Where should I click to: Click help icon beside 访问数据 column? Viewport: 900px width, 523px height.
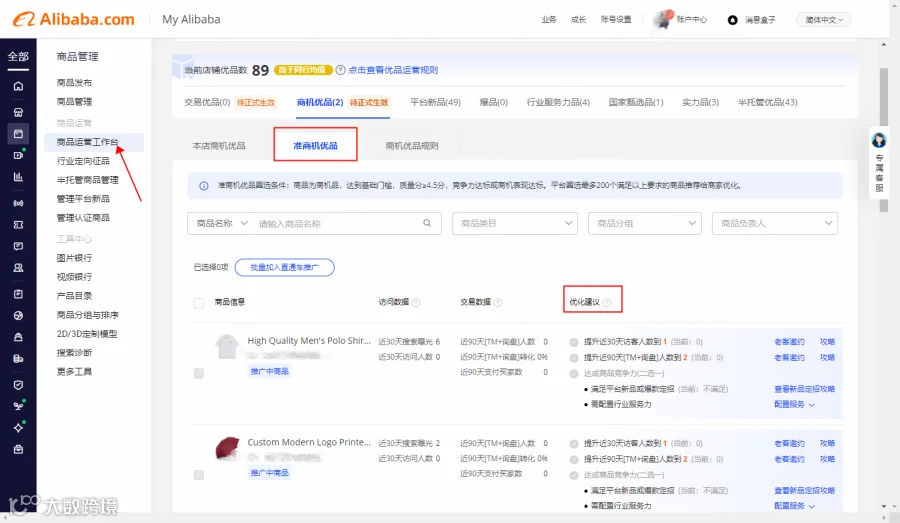(x=416, y=302)
